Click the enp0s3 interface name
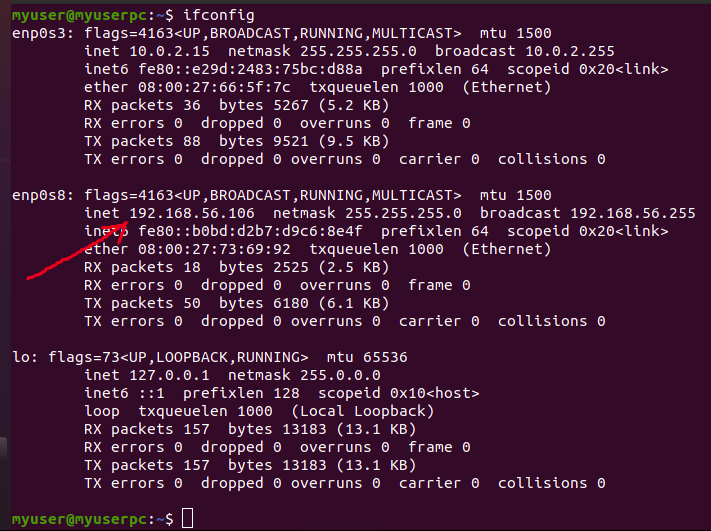 tap(41, 33)
